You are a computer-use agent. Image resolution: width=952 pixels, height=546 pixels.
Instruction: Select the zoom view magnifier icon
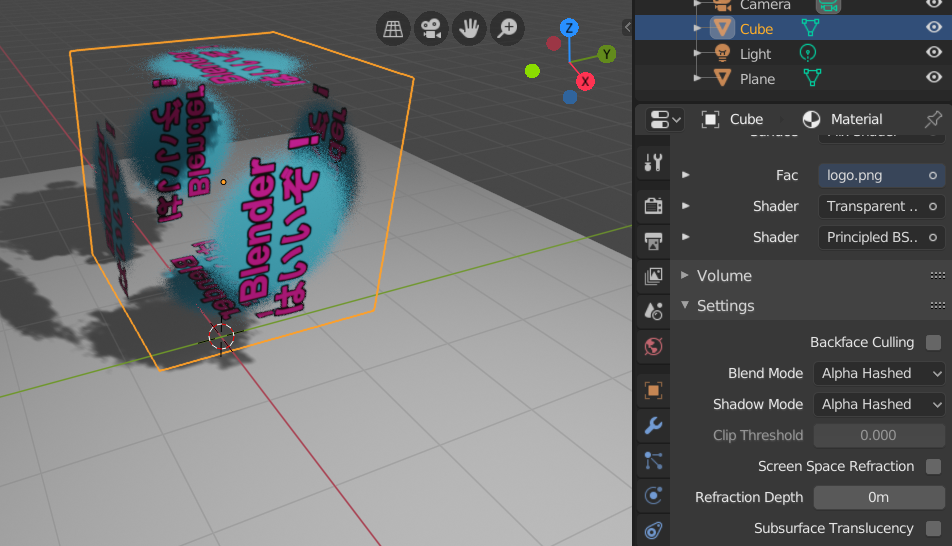(x=508, y=29)
